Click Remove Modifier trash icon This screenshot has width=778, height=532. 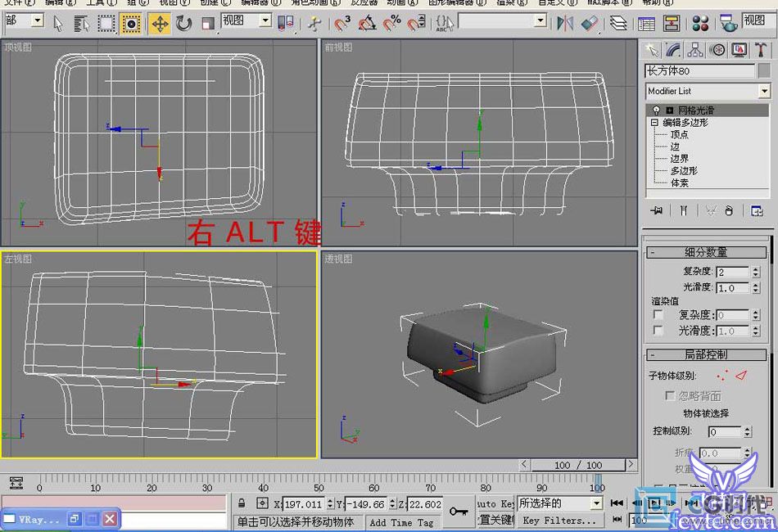tap(728, 210)
